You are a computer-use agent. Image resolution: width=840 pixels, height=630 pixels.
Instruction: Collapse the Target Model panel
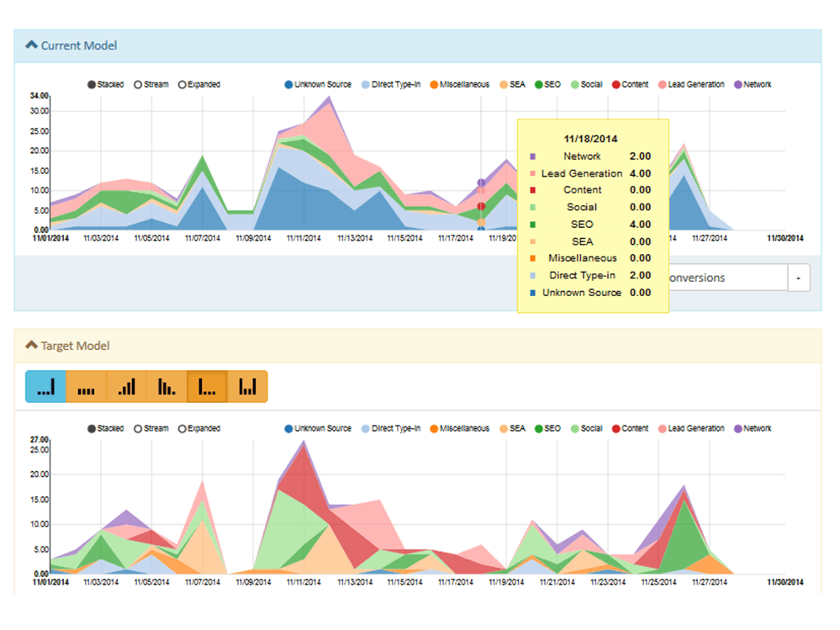point(32,346)
